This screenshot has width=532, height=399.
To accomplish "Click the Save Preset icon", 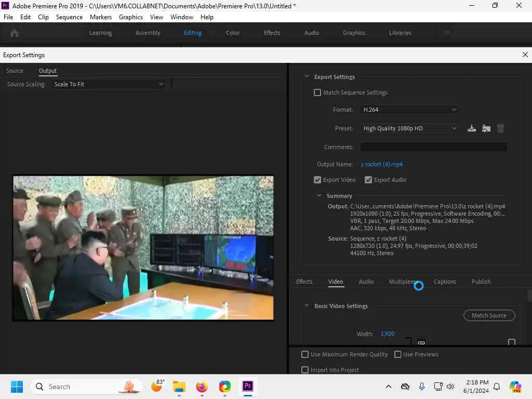I will tap(472, 128).
